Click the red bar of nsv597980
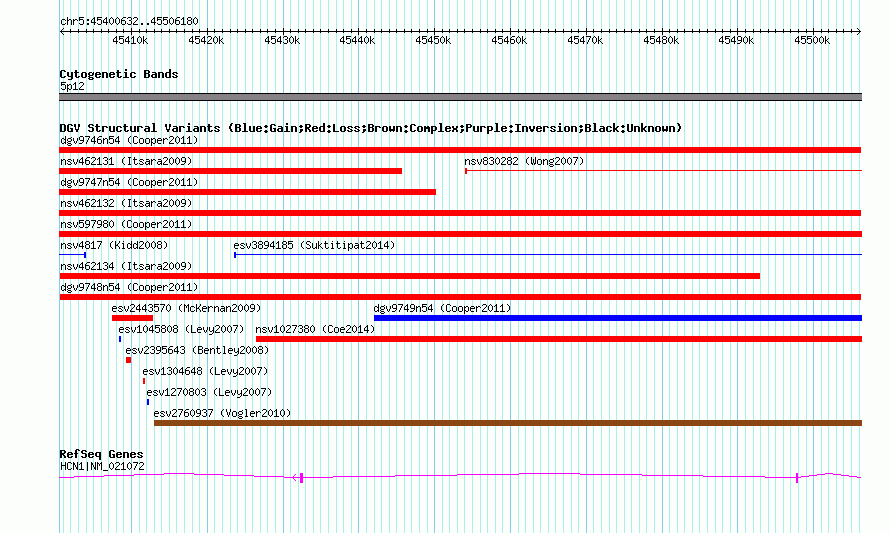 tap(460, 234)
